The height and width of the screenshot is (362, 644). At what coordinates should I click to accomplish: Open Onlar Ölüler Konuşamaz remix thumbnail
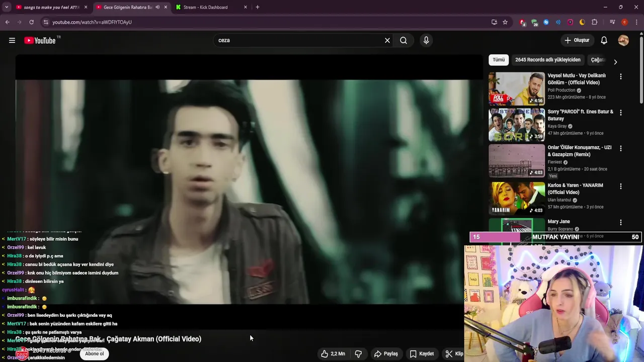pyautogui.click(x=517, y=161)
